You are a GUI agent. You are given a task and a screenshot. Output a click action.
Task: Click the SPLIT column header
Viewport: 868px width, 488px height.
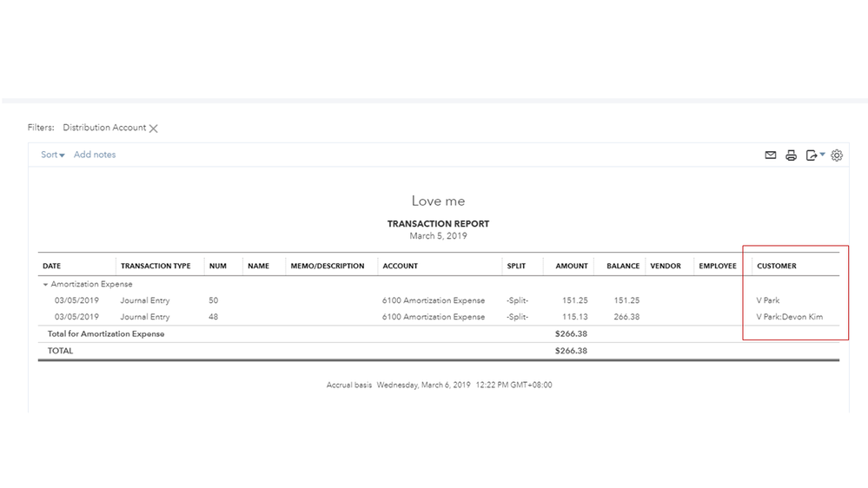[x=516, y=266]
